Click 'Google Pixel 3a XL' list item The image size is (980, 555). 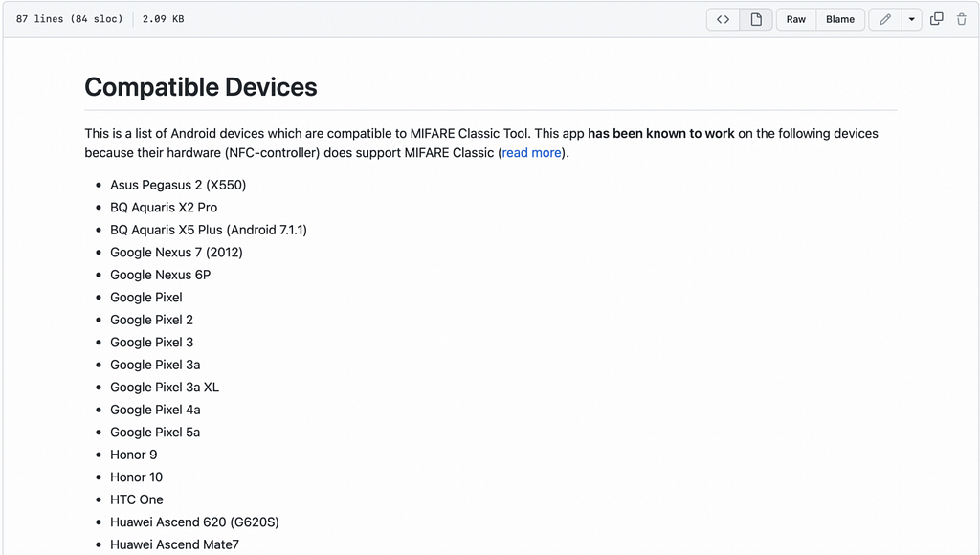pos(165,388)
